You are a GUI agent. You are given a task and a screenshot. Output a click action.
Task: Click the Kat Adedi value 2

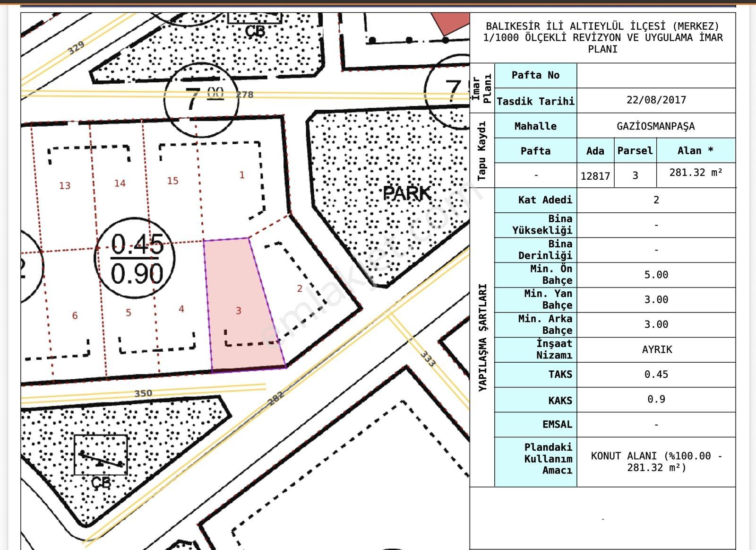click(x=656, y=200)
